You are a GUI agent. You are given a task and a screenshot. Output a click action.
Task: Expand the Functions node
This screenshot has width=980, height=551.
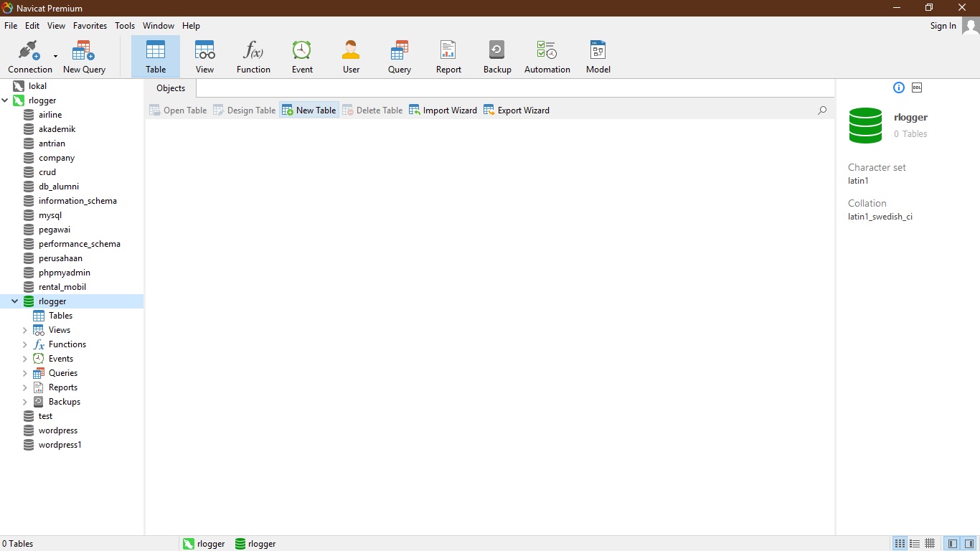pos(24,344)
